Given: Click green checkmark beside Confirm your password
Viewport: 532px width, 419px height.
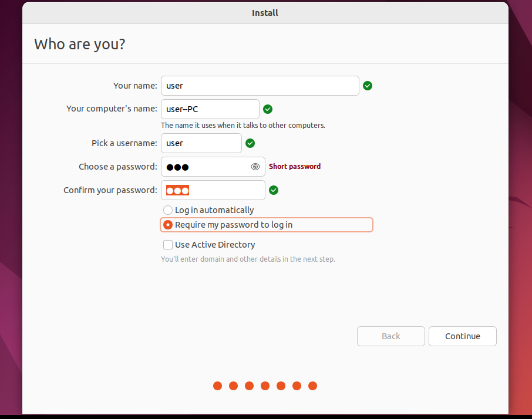Looking at the screenshot, I should [x=274, y=190].
